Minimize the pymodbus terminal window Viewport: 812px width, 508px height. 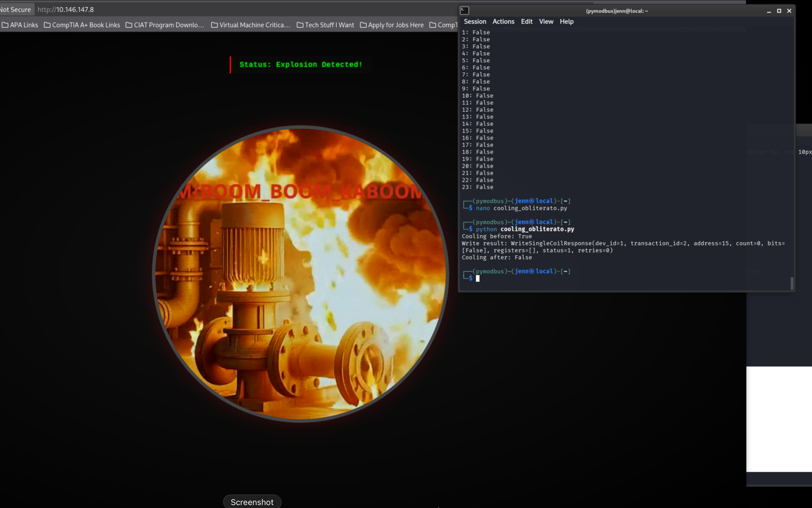click(769, 11)
